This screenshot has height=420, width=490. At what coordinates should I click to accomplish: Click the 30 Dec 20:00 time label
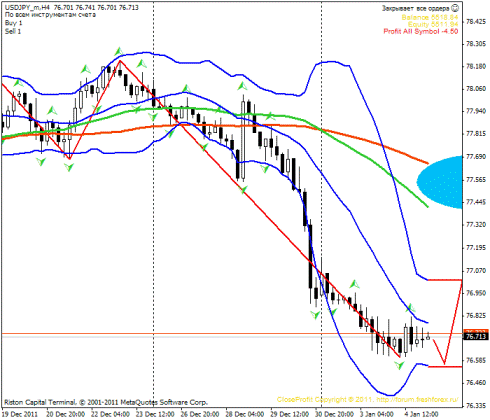pos(334,414)
